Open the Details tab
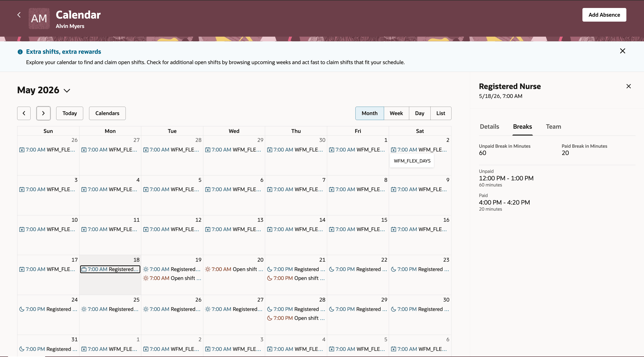This screenshot has width=644, height=357. pyautogui.click(x=489, y=127)
